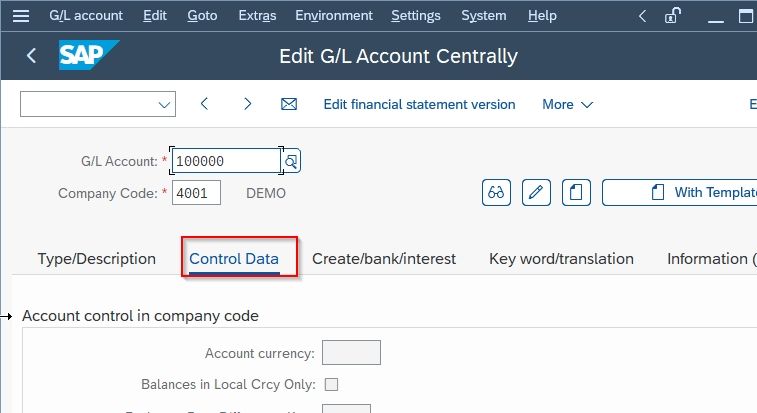Click the change pencil icon

point(536,192)
